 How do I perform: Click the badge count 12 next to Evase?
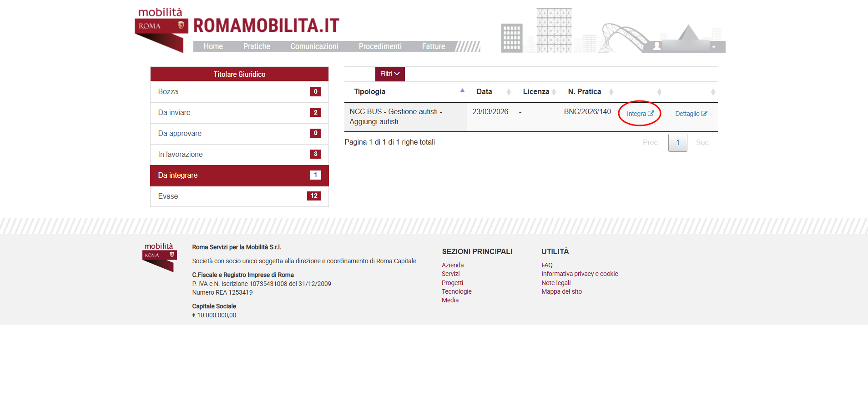[314, 196]
